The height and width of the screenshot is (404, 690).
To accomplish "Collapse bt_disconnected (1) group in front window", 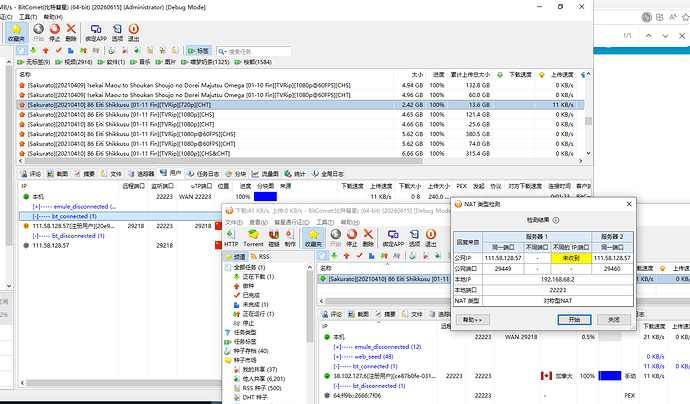I will tap(337, 386).
